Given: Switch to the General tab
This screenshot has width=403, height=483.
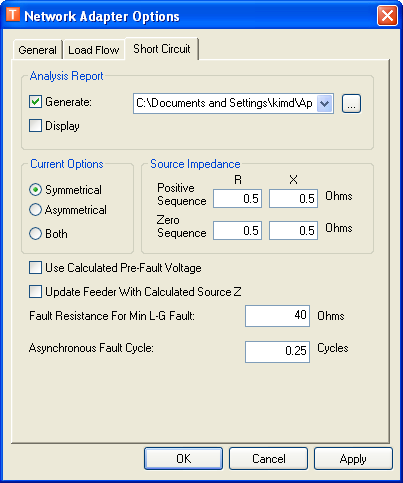Looking at the screenshot, I should click(x=37, y=50).
